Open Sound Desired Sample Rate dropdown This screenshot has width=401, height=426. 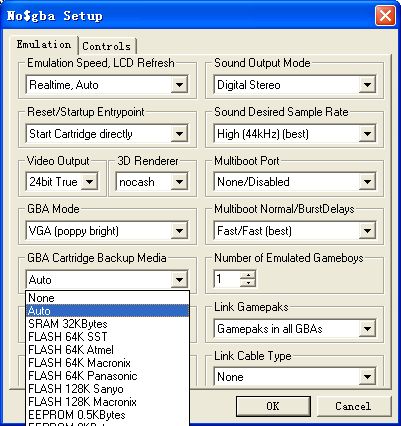[x=367, y=134]
